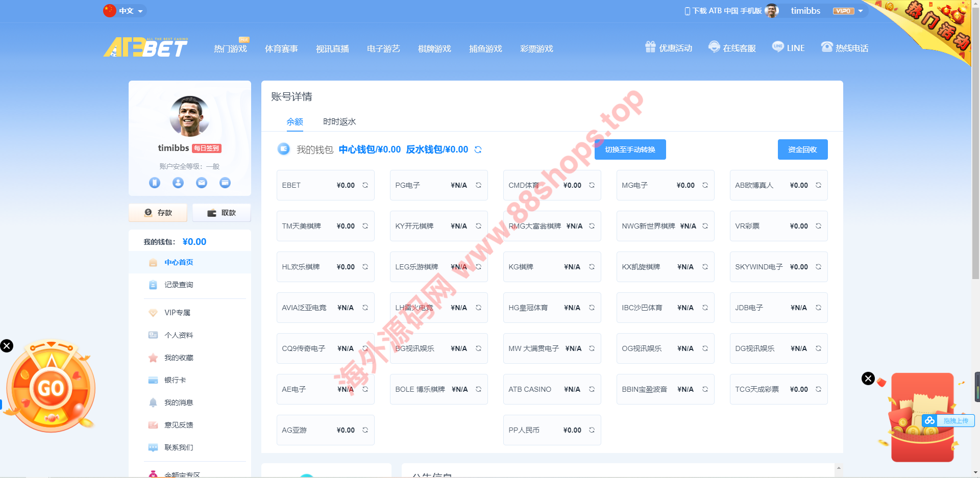The image size is (980, 478).
Task: Click the phone verification icon under profile
Action: click(155, 183)
